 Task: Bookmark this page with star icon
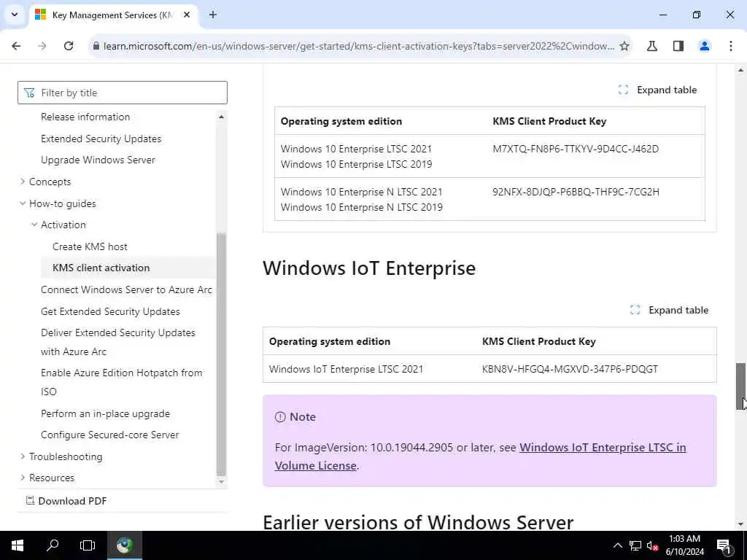[624, 46]
